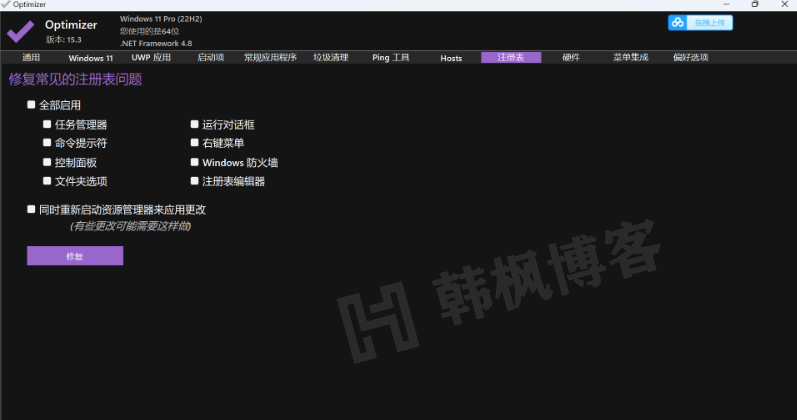Check the 任务管理器 option
The image size is (797, 420).
click(47, 124)
